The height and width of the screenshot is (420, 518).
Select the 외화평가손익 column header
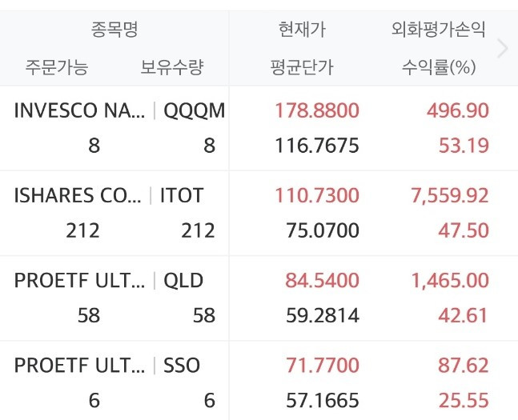tap(438, 30)
